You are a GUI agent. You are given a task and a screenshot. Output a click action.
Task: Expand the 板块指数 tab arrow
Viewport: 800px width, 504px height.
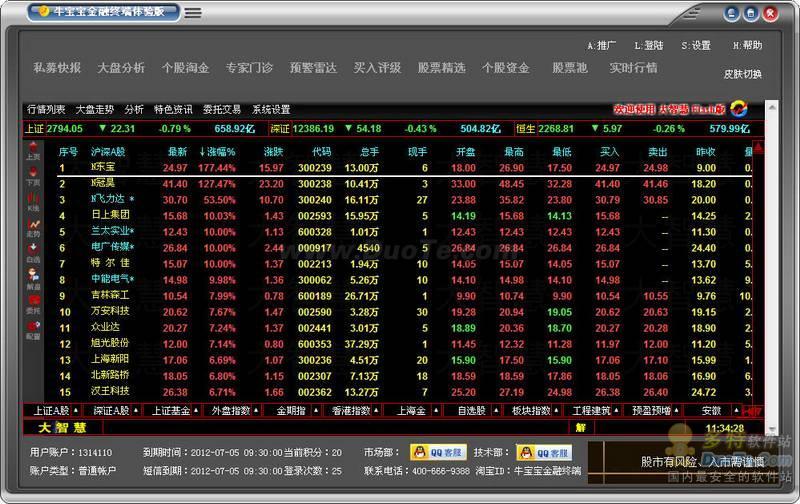click(556, 410)
